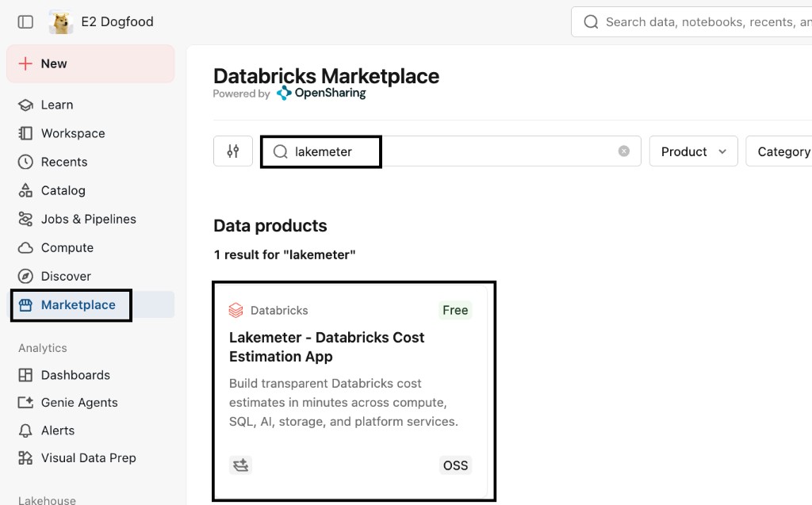Expand the Product dropdown
Screen dimensions: 812x505
pos(693,151)
